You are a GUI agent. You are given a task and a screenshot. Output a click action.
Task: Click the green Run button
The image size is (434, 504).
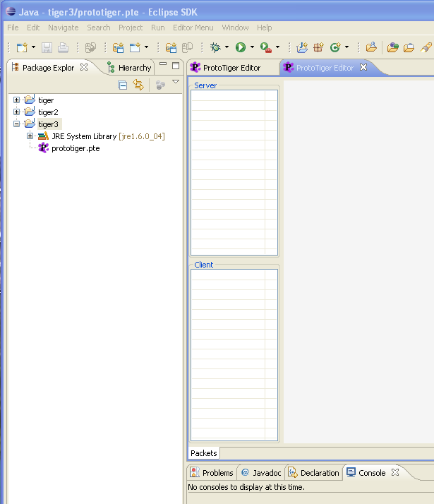tap(241, 47)
